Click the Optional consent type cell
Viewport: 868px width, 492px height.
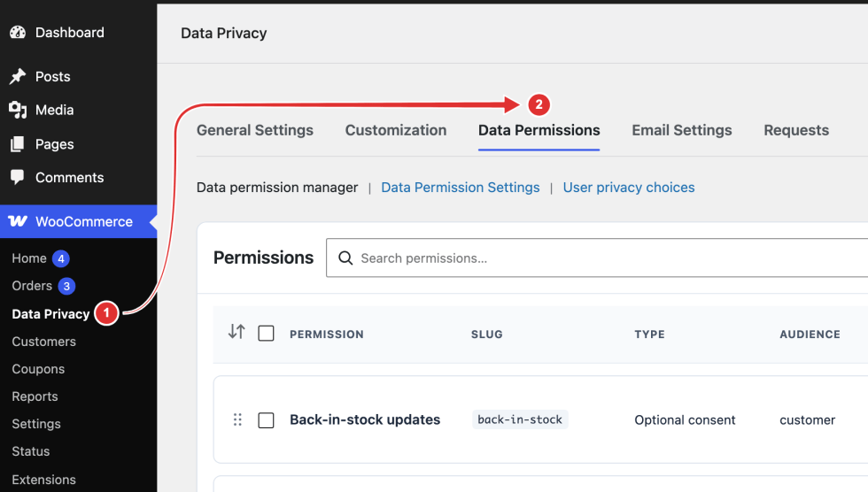coord(685,420)
